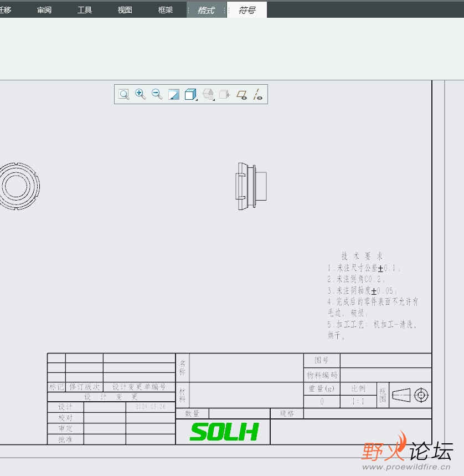Switch to the 格式 tab

(206, 11)
